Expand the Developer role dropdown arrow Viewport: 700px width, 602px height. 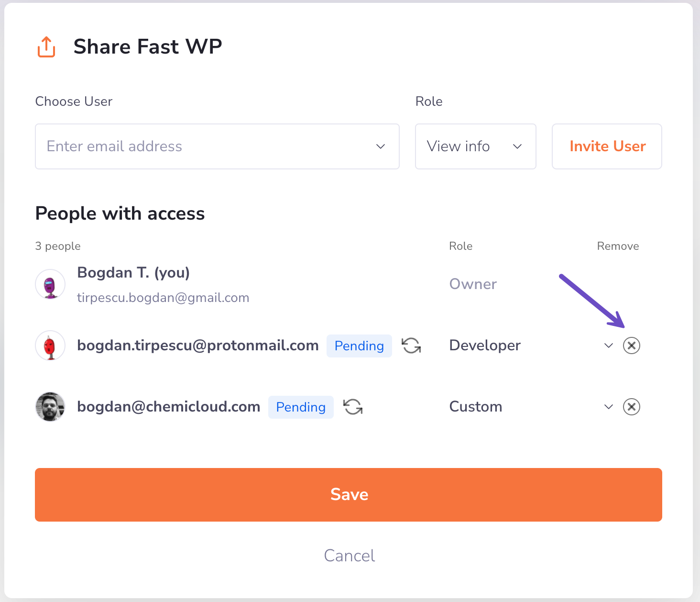click(608, 346)
